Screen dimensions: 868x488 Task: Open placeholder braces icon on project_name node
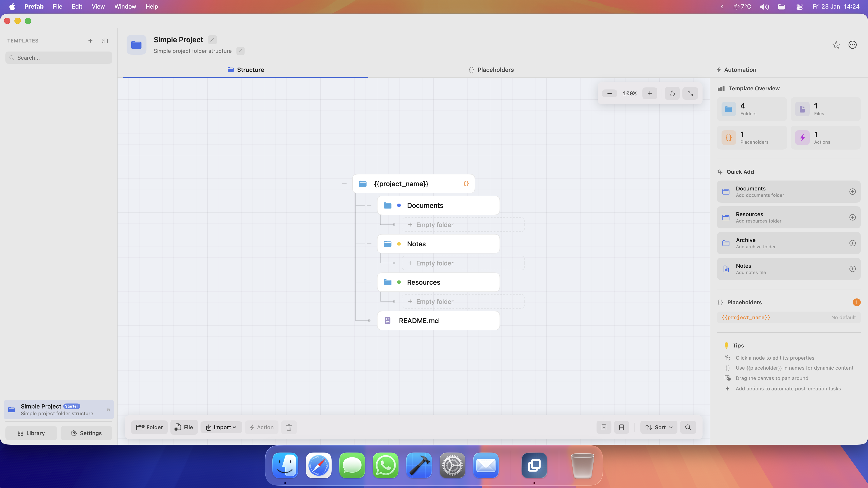tap(466, 183)
